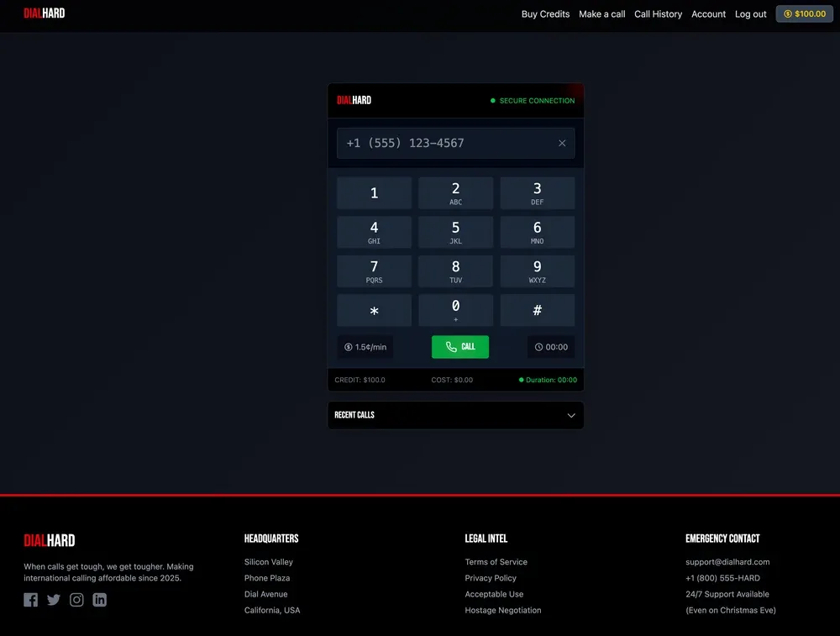Screen dimensions: 840x636
Task: Expand the Recent Calls panel
Action: (570, 415)
